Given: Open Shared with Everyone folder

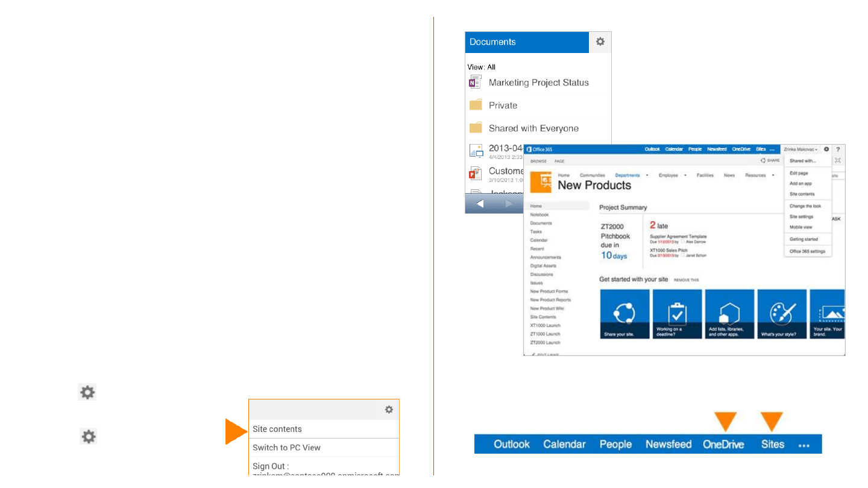Looking at the screenshot, I should coord(533,128).
